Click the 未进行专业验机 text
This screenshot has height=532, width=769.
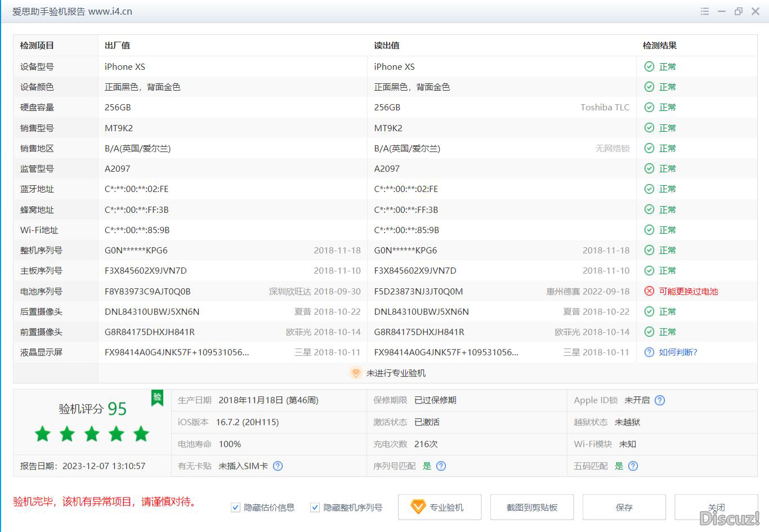point(396,373)
